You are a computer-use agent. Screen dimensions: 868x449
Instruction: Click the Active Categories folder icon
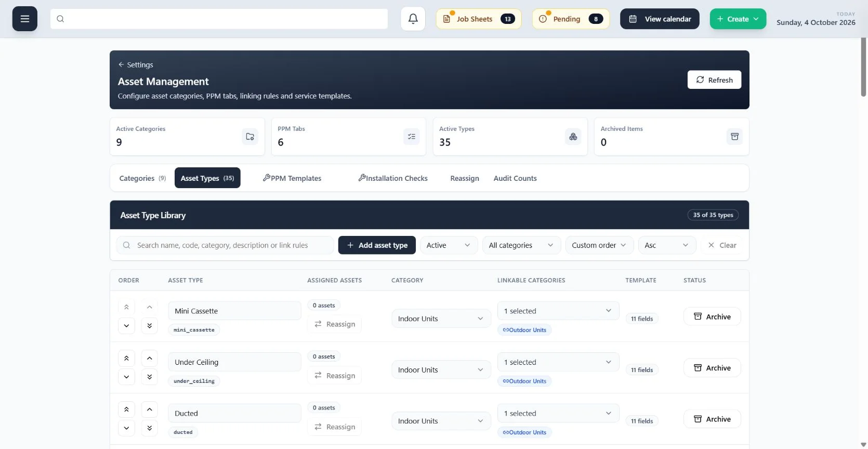[250, 137]
